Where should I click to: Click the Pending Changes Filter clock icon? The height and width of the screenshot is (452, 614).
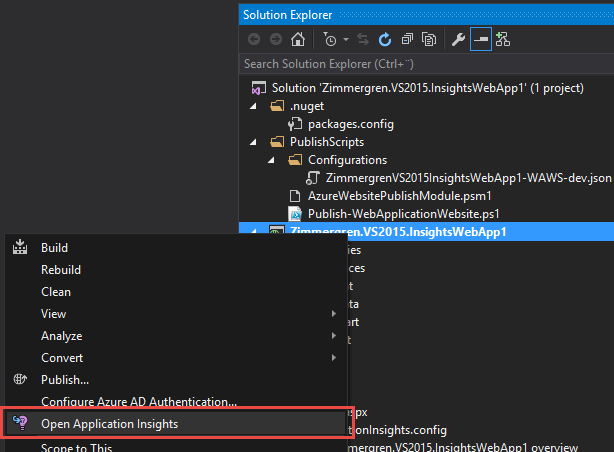point(330,40)
